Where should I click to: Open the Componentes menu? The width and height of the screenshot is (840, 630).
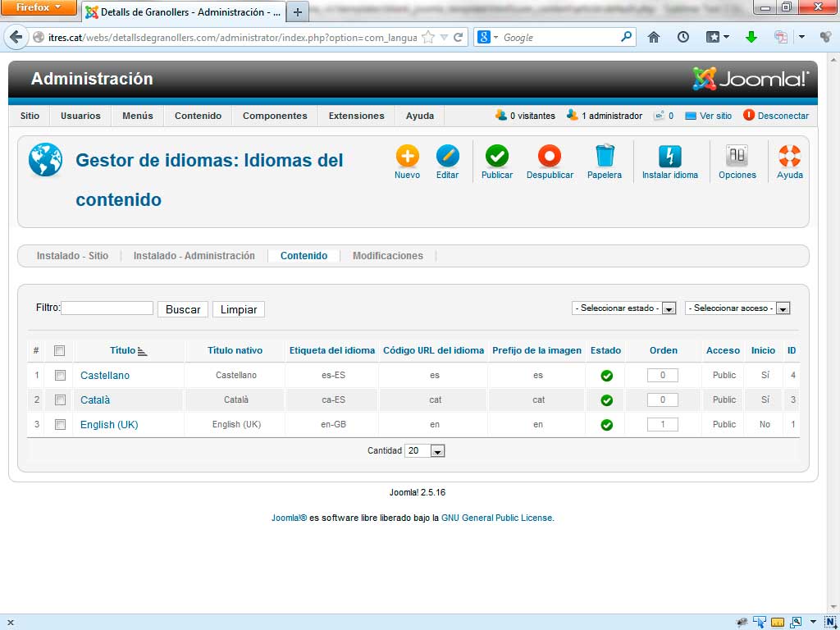tap(275, 116)
